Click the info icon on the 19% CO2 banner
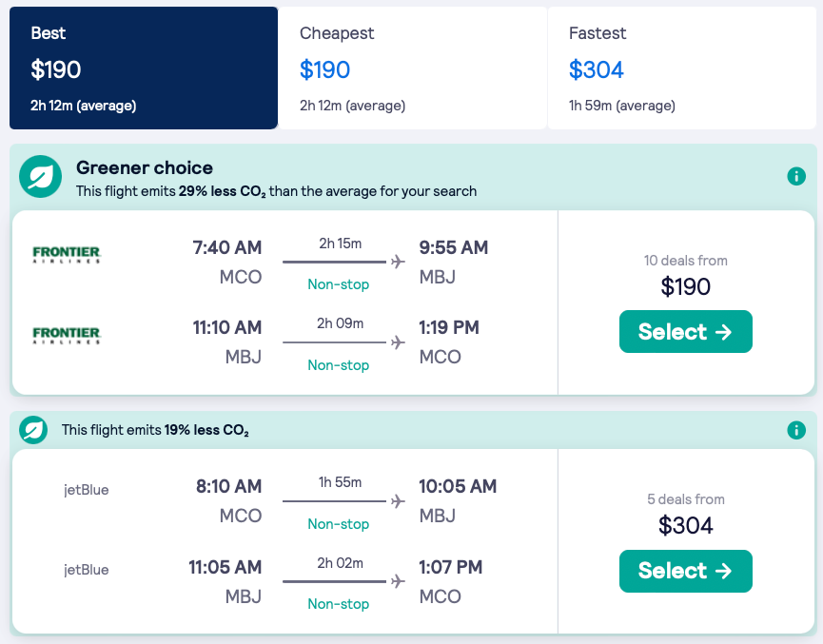823x644 pixels. point(796,430)
